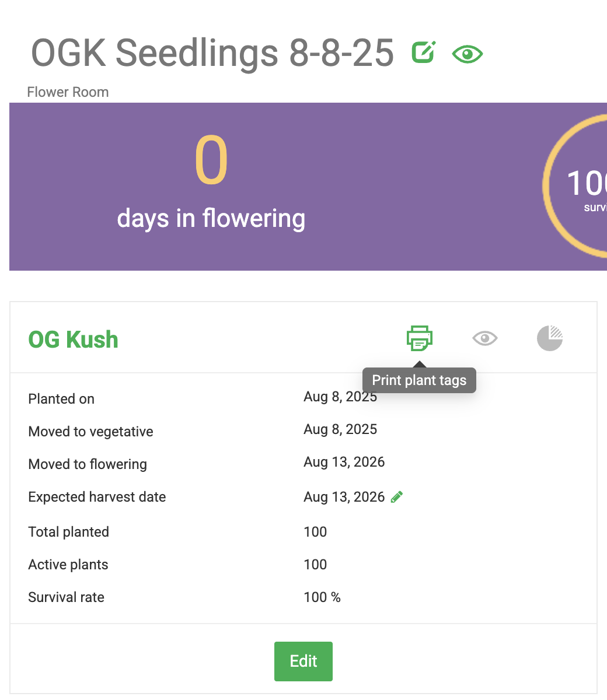
Task: Click pencil icon next to expected harvest date
Action: point(397,497)
